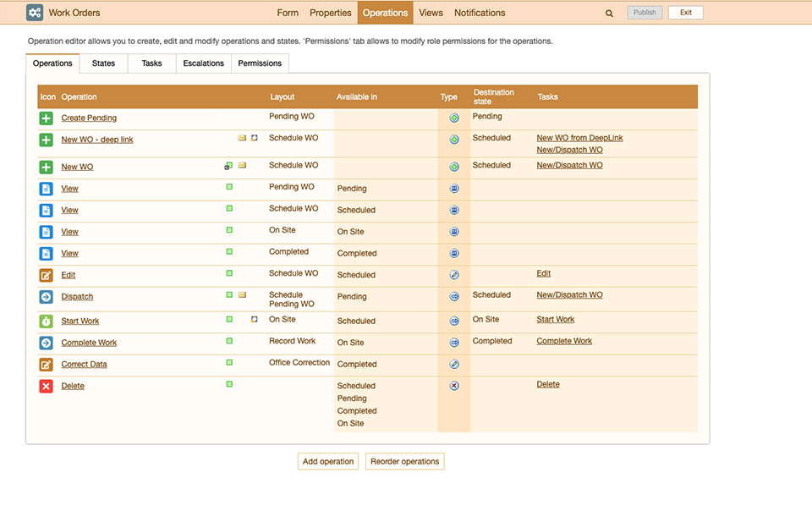Open the Escalations tab
This screenshot has height=511, width=812.
click(204, 63)
